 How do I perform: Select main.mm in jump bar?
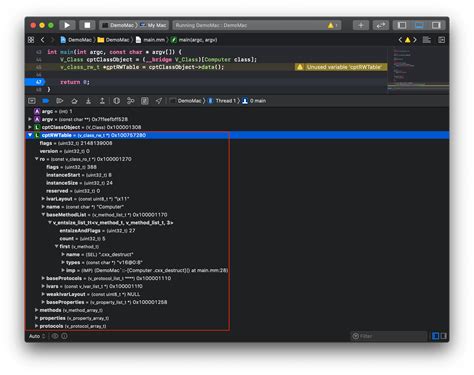pyautogui.click(x=150, y=40)
